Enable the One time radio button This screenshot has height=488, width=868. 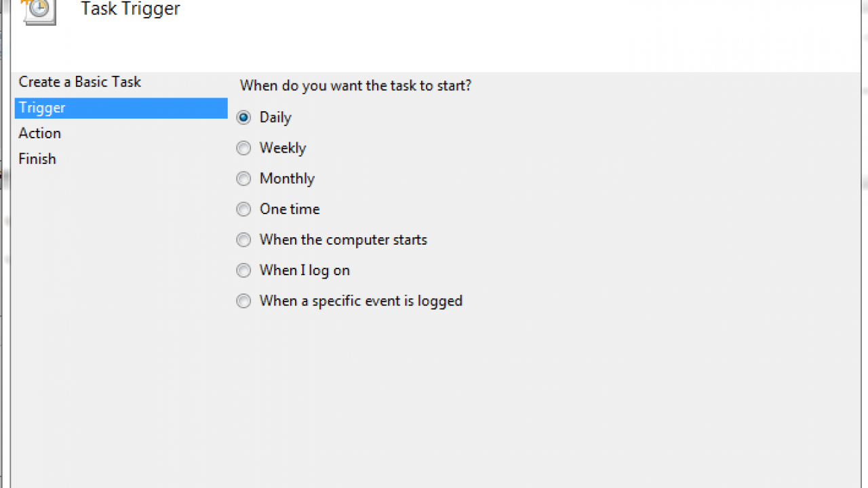(x=243, y=209)
